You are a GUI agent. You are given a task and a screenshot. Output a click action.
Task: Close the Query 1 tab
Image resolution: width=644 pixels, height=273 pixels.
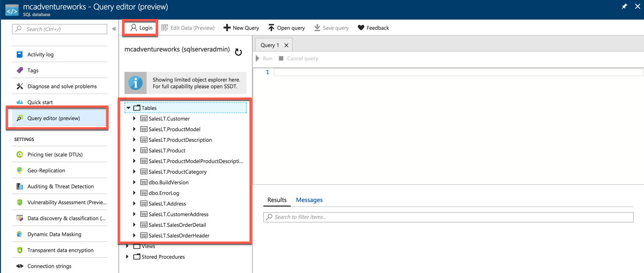[x=286, y=45]
